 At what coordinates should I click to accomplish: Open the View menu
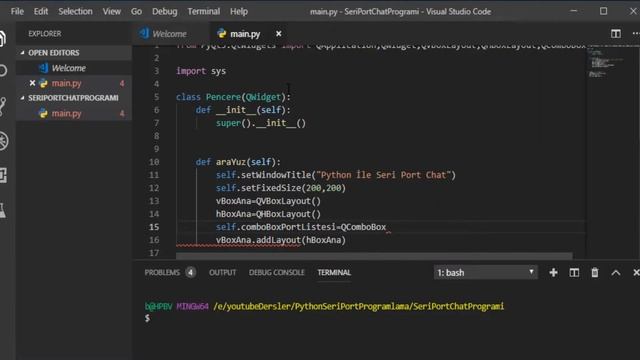pos(111,11)
